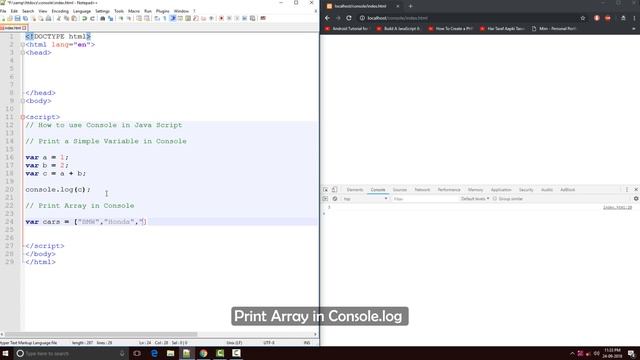Select the Console tab in DevTools
The image size is (640, 360).
378,190
